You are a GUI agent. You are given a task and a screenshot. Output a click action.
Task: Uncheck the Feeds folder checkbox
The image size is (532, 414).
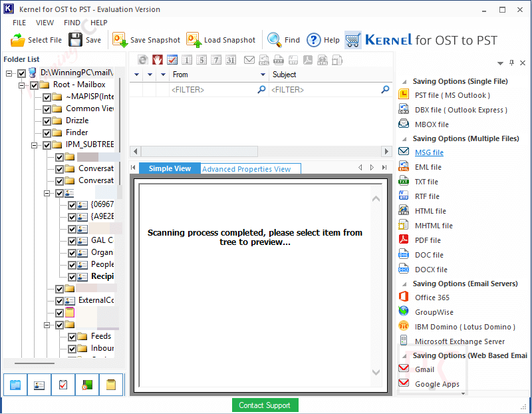(x=72, y=337)
